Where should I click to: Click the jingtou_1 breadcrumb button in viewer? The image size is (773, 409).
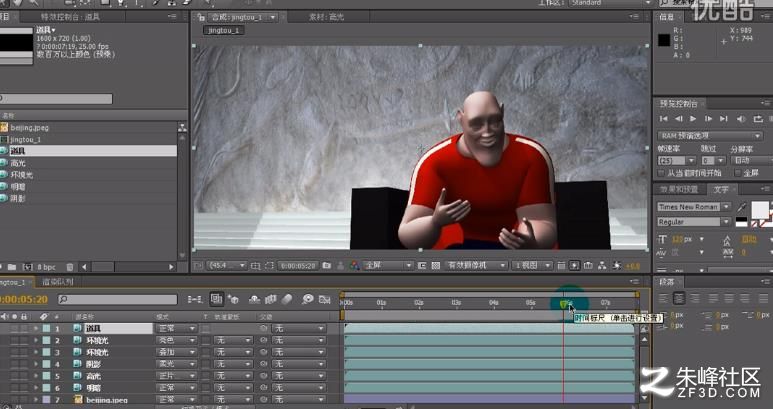224,31
